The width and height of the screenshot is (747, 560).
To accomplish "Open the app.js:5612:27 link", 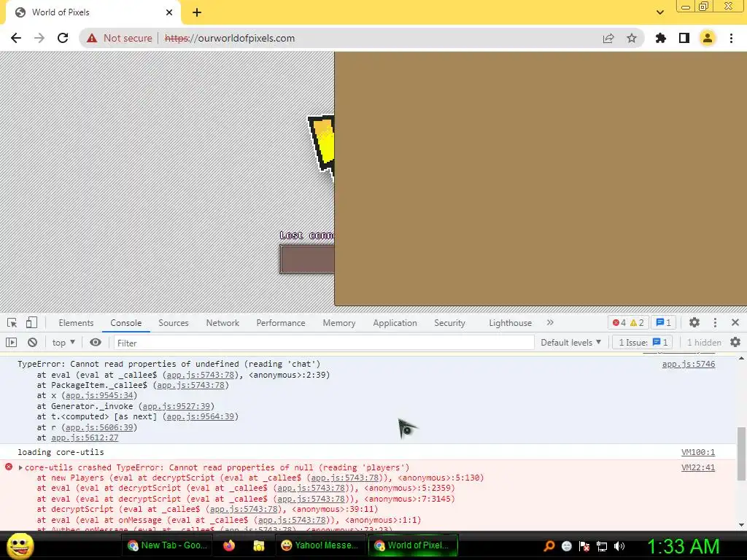I will [85, 437].
